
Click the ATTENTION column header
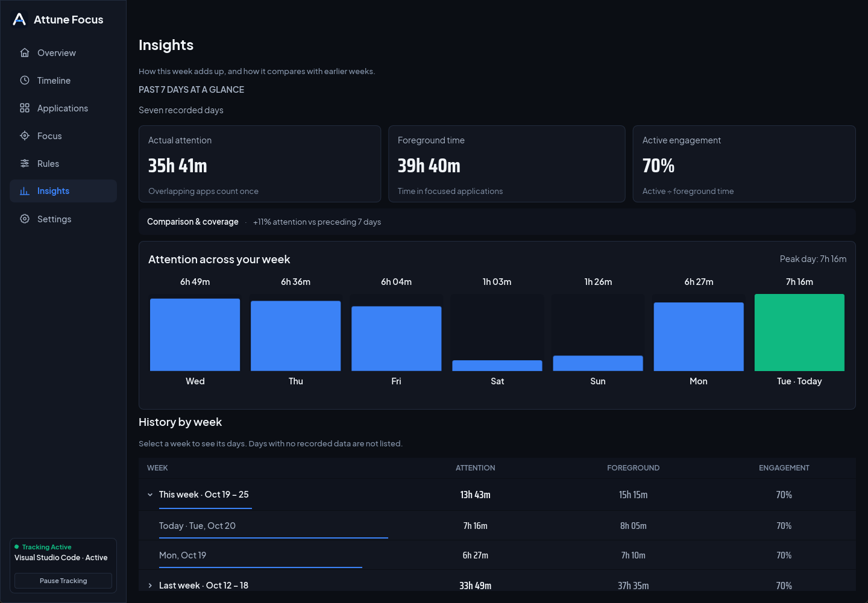476,468
